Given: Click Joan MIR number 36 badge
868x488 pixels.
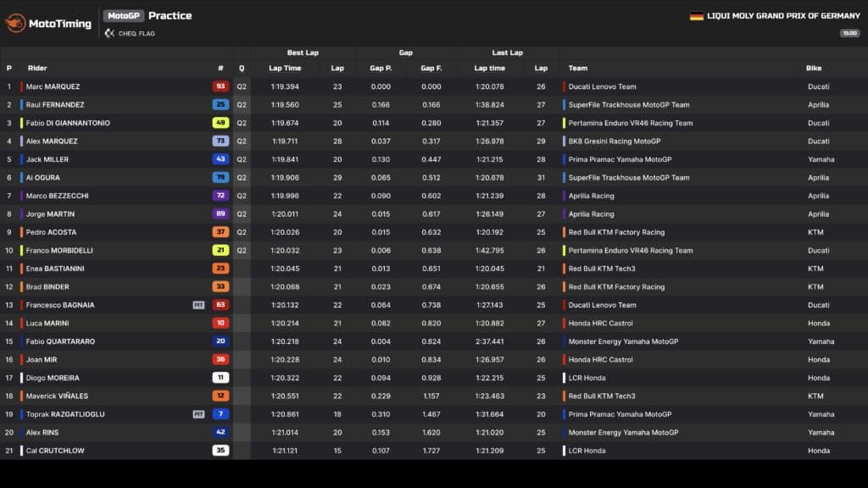Looking at the screenshot, I should (220, 359).
